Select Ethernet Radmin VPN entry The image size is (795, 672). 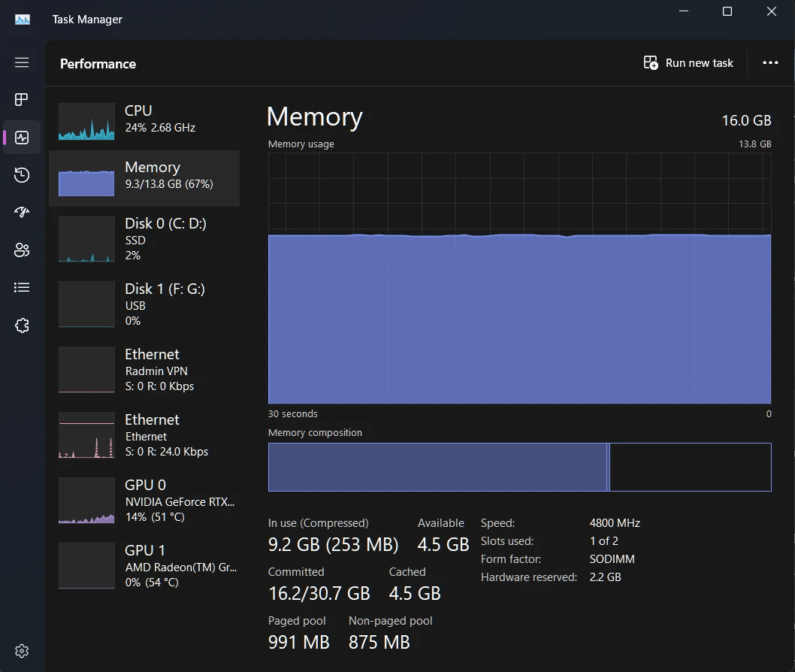coord(144,370)
